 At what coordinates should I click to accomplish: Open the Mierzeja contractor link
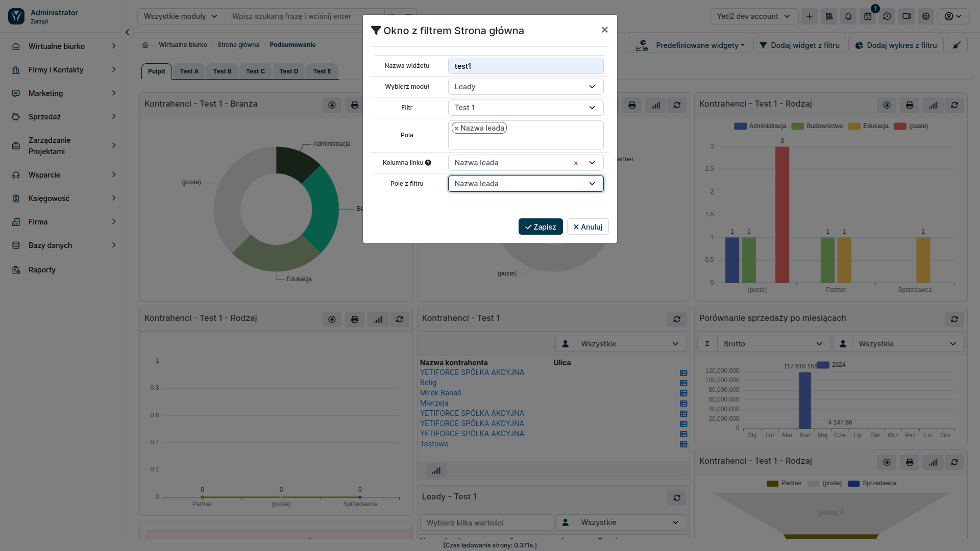pyautogui.click(x=434, y=403)
